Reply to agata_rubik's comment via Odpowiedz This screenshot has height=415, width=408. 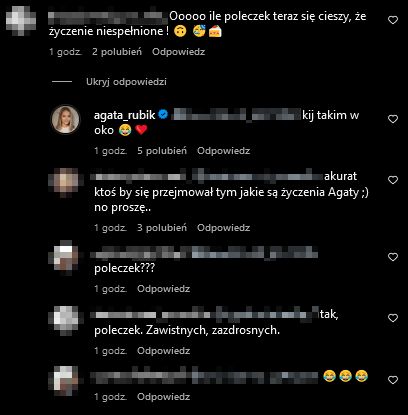224,151
